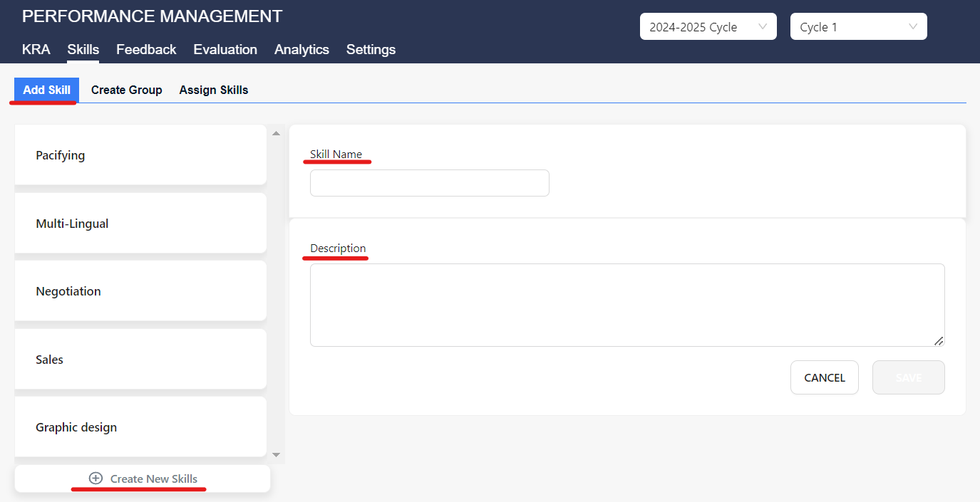
Task: Switch to the Assign Skills tab
Action: 214,90
